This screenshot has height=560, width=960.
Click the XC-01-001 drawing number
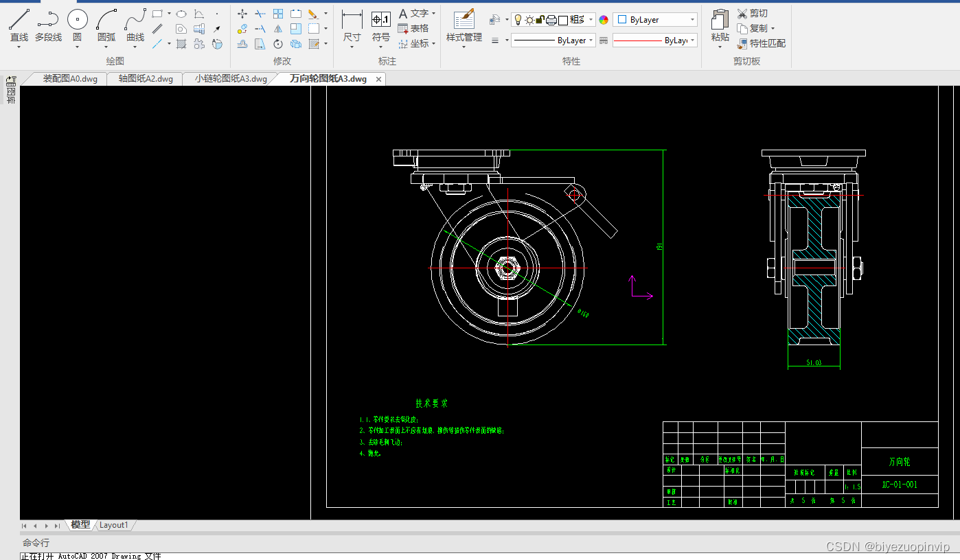(900, 485)
